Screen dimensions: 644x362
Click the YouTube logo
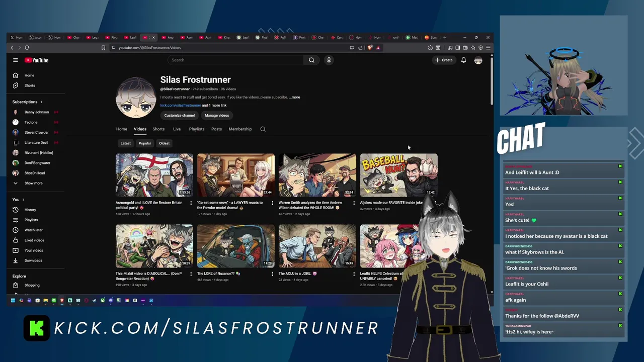click(x=37, y=60)
